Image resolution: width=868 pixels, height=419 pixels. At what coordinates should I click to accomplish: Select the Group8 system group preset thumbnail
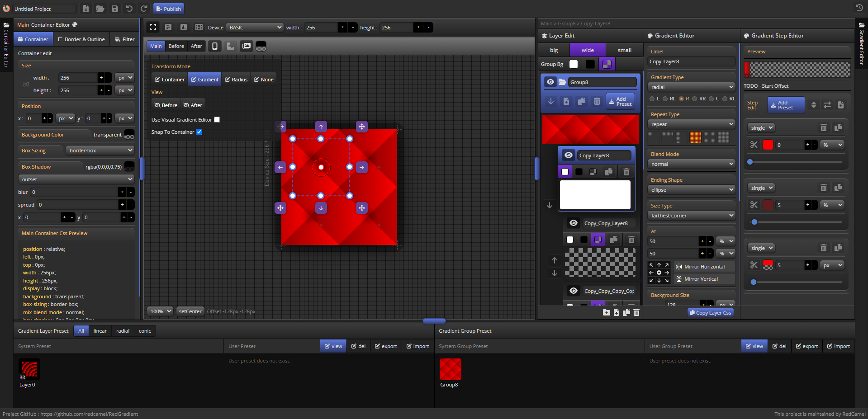pos(450,369)
